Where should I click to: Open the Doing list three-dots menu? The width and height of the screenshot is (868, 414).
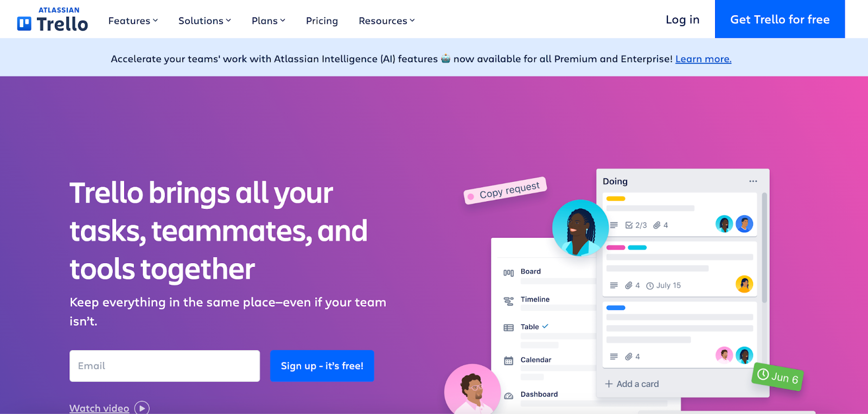tap(753, 181)
